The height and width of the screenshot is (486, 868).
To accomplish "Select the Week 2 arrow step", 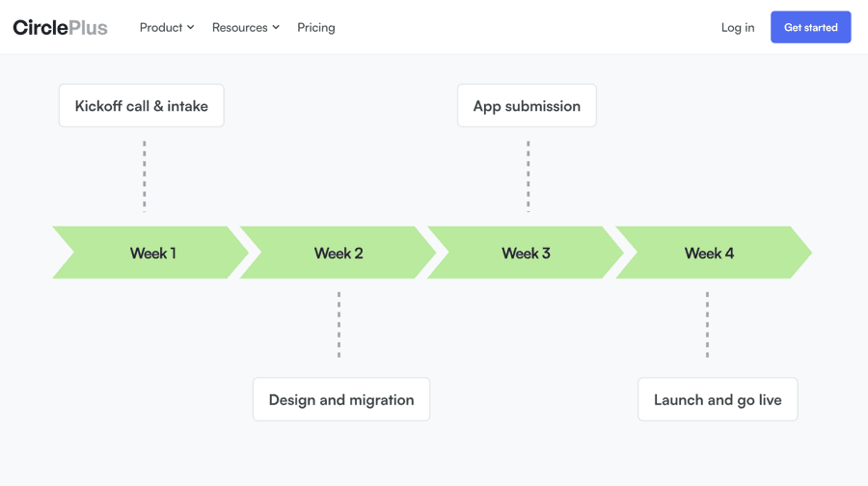I will tap(339, 253).
